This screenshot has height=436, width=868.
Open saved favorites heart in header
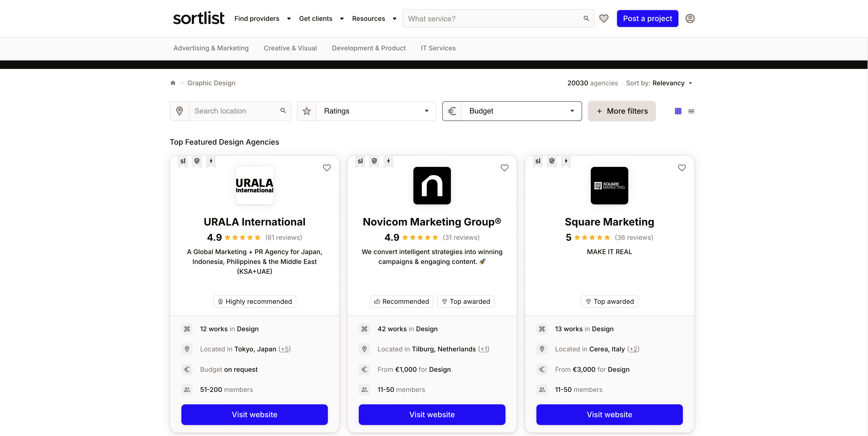(603, 19)
